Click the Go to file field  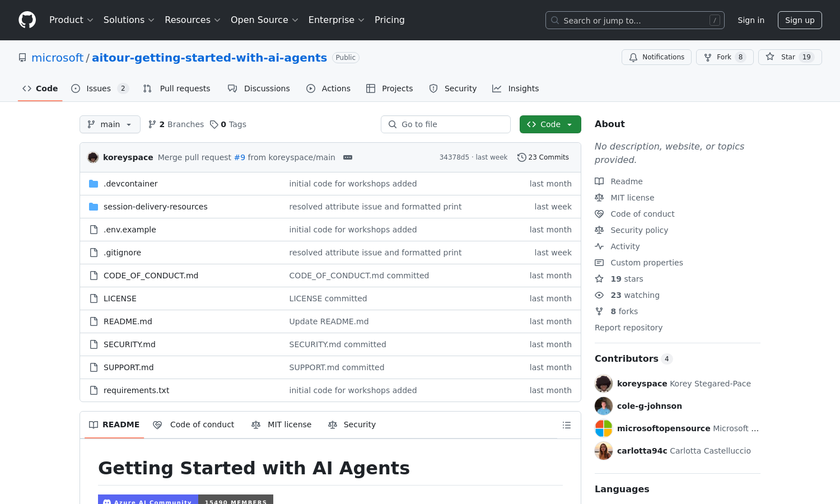(x=446, y=124)
